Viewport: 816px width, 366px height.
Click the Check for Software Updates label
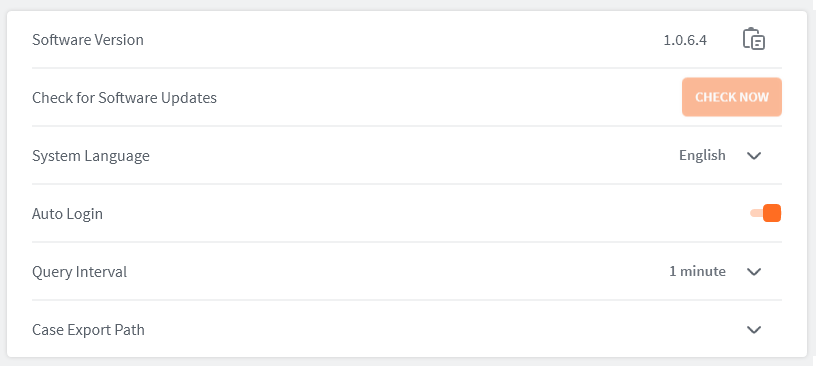point(124,98)
